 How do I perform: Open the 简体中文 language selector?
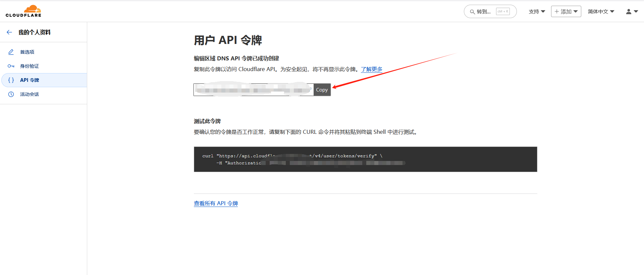click(601, 12)
